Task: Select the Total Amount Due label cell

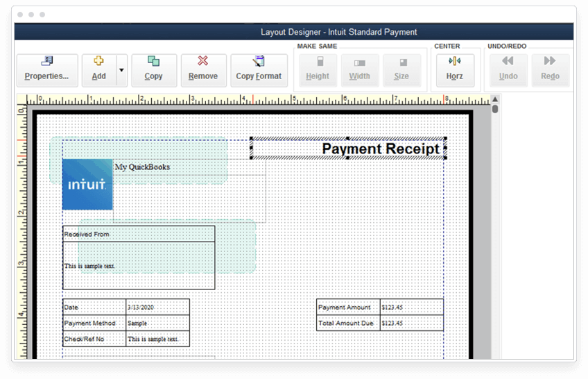Action: point(347,323)
